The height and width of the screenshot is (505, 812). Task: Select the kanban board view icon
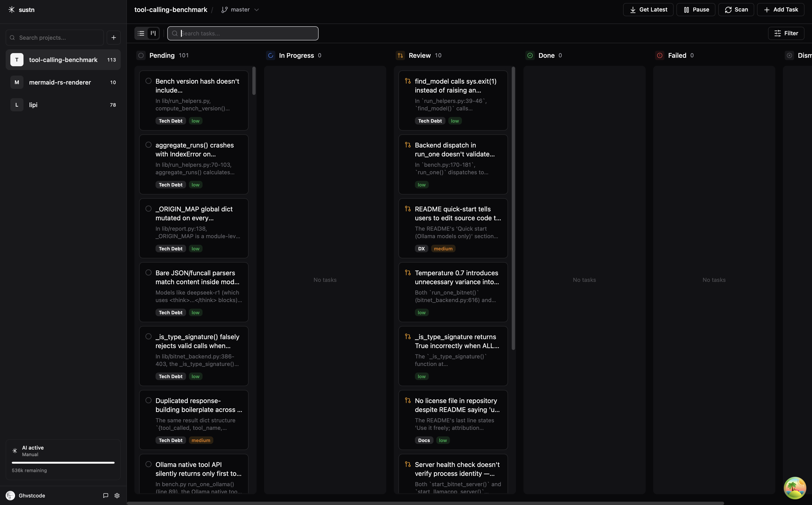[x=153, y=33]
